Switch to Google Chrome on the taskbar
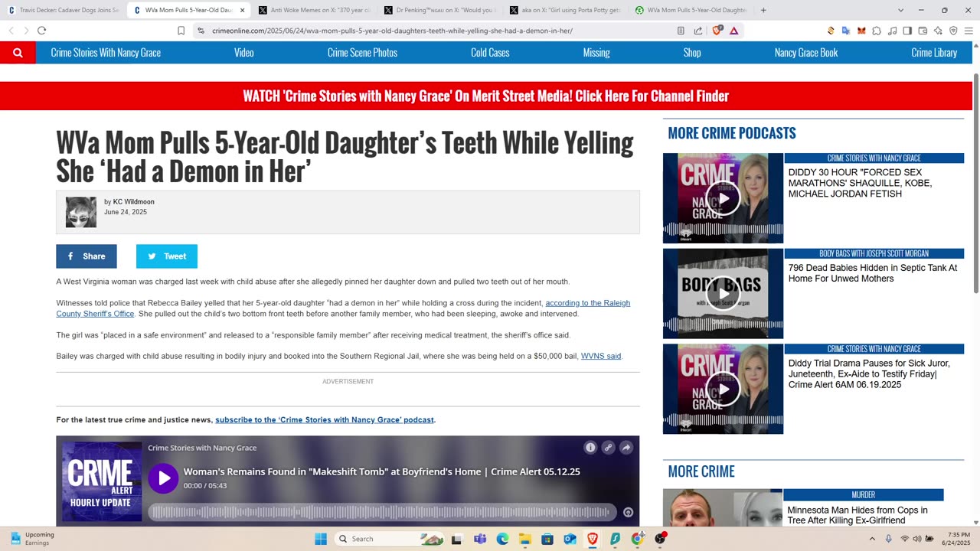This screenshot has height=551, width=980. point(637,539)
